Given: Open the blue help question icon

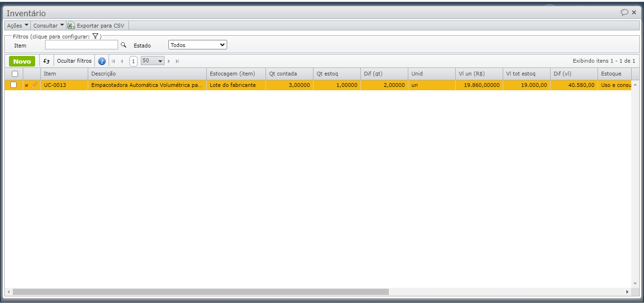Looking at the screenshot, I should coord(102,61).
